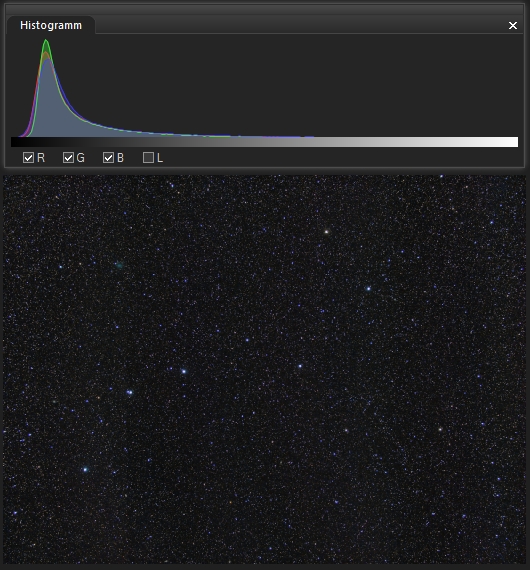The height and width of the screenshot is (570, 530).
Task: Uncheck the G channel checkbox
Action: tap(68, 158)
